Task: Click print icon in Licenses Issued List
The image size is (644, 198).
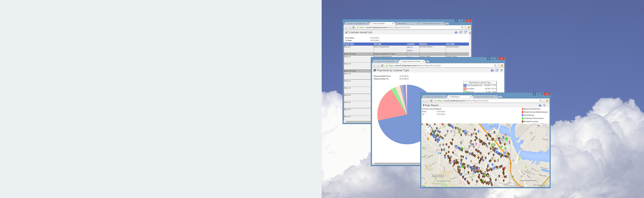Action: tap(456, 32)
